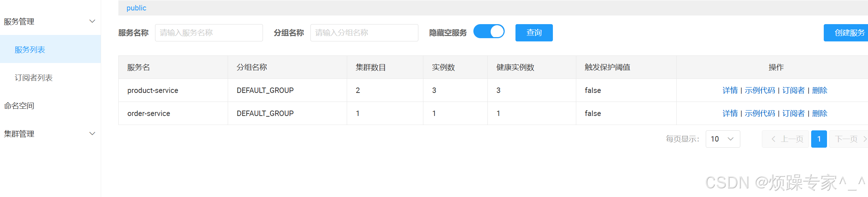The height and width of the screenshot is (197, 868).
Task: Click the 查询 button
Action: pyautogui.click(x=534, y=33)
